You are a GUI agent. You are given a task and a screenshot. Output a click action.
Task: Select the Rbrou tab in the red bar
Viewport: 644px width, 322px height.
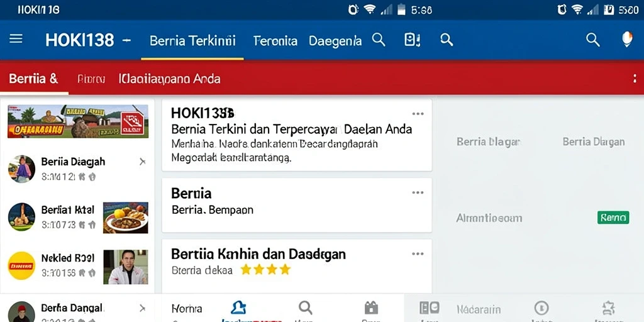(91, 79)
